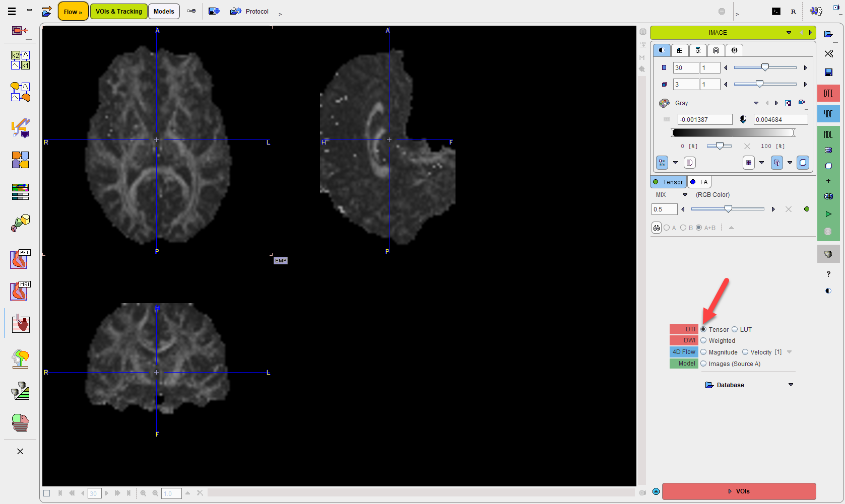
Task: Expand the IMAGE panel dropdown
Action: tap(789, 33)
